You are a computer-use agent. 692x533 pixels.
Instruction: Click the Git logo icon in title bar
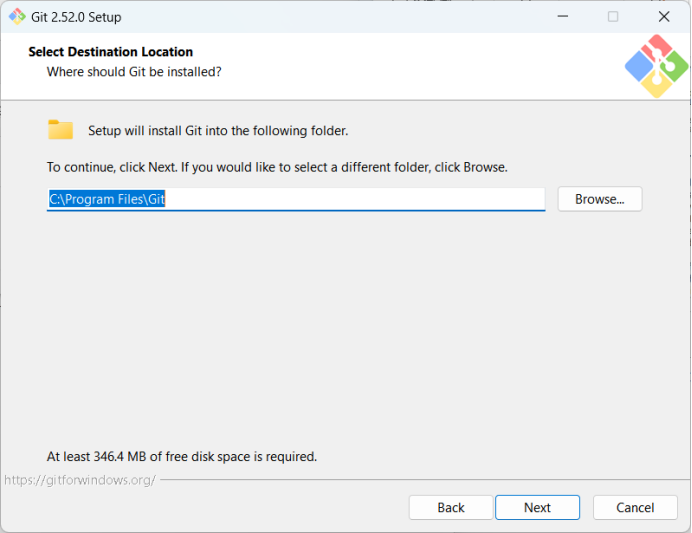17,17
